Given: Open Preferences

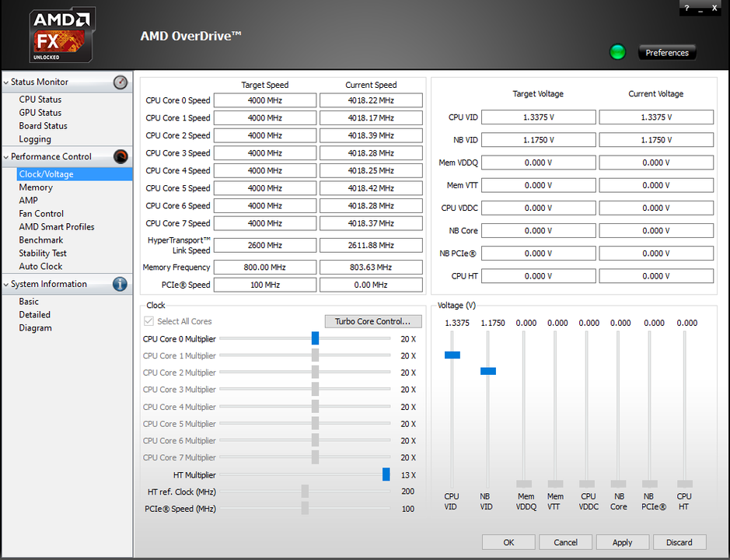Looking at the screenshot, I should [667, 53].
